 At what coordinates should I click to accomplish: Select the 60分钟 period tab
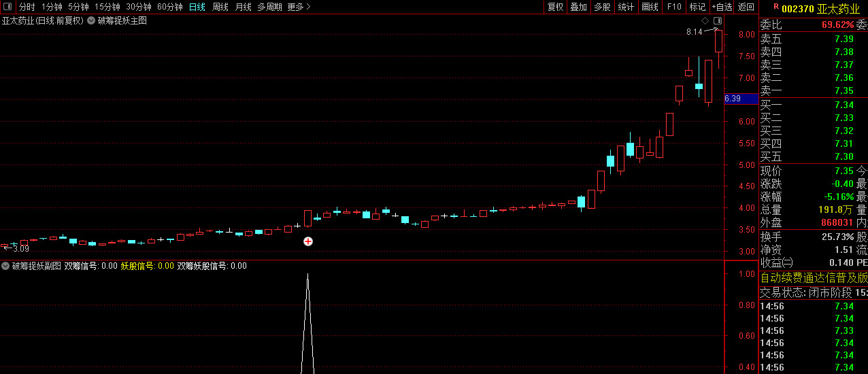tap(170, 7)
